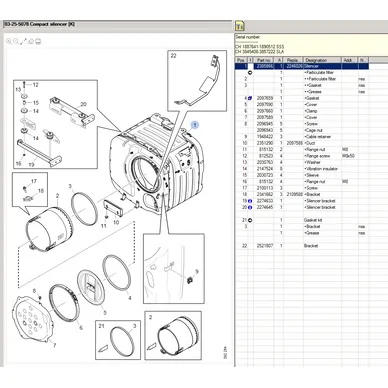The width and height of the screenshot is (388, 388).
Task: Select the Sleeve row
Action: click(302, 175)
